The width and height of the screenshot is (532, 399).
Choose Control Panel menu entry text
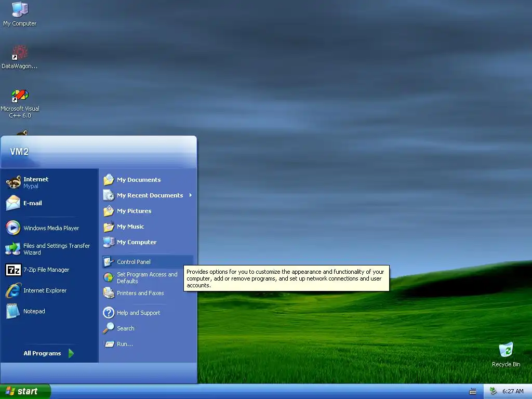point(134,262)
